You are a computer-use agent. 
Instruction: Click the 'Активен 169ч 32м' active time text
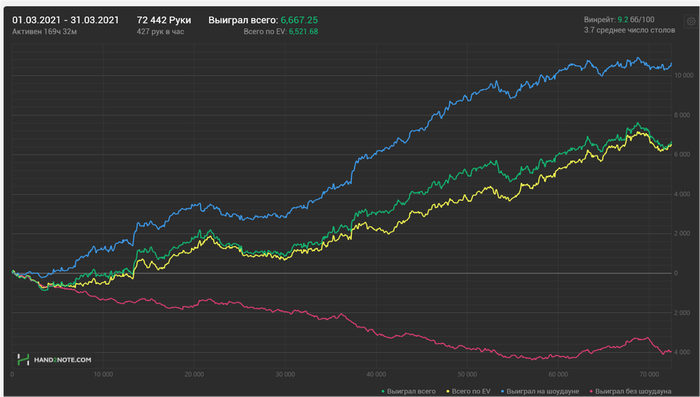[x=44, y=32]
